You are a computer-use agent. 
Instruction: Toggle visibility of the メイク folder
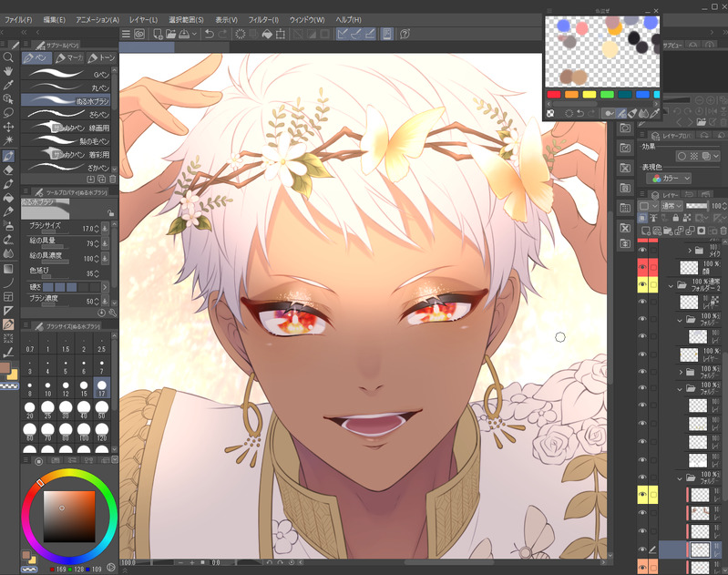click(x=642, y=250)
